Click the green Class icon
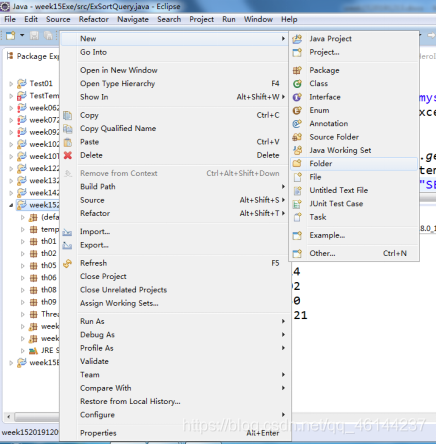Screen dimensions: 436x444 click(x=297, y=84)
